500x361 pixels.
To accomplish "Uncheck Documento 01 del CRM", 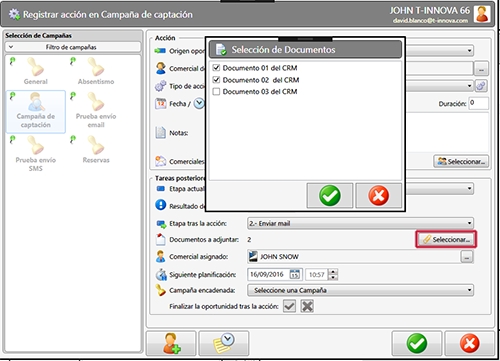I will tap(216, 68).
